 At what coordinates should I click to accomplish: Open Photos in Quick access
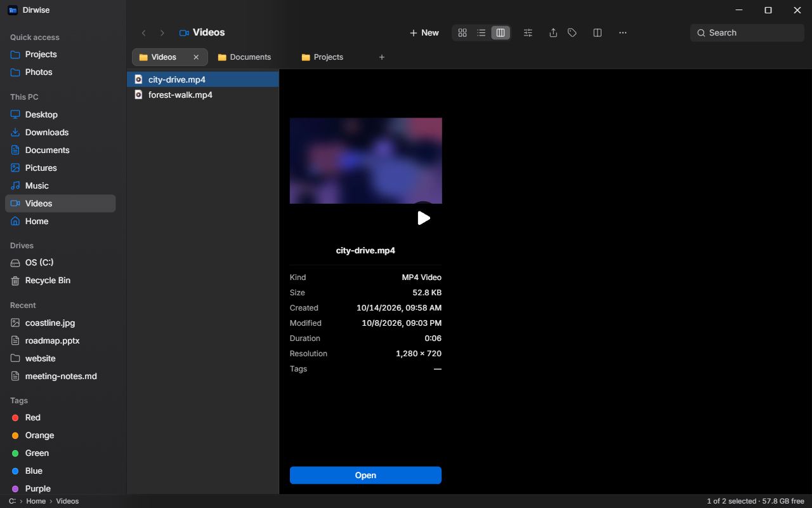point(60,72)
